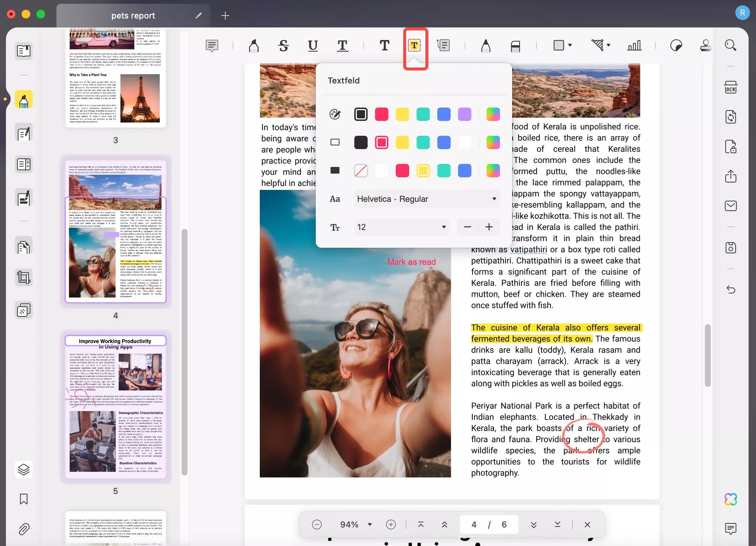
Task: Zoom out with the minus circle
Action: pyautogui.click(x=316, y=524)
